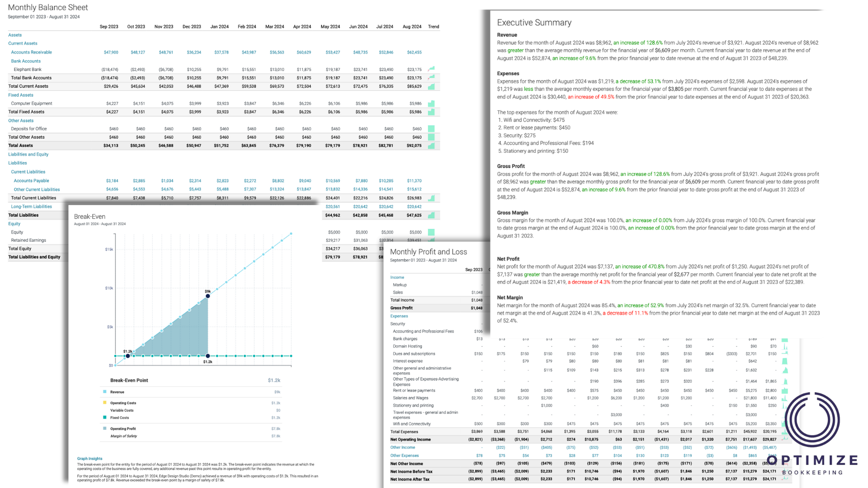The image size is (868, 488).
Task: Click the Revenue legend color square
Action: [105, 392]
